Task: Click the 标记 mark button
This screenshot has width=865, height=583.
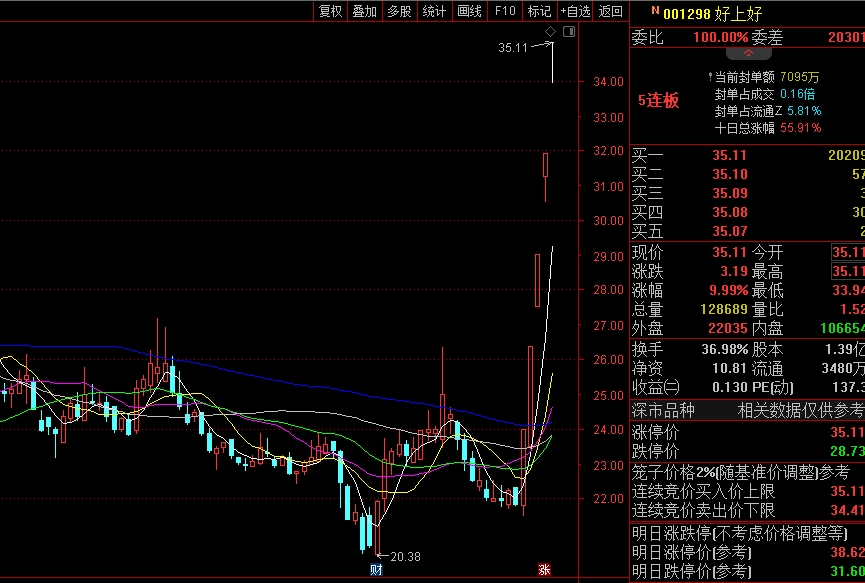Action: click(x=539, y=11)
